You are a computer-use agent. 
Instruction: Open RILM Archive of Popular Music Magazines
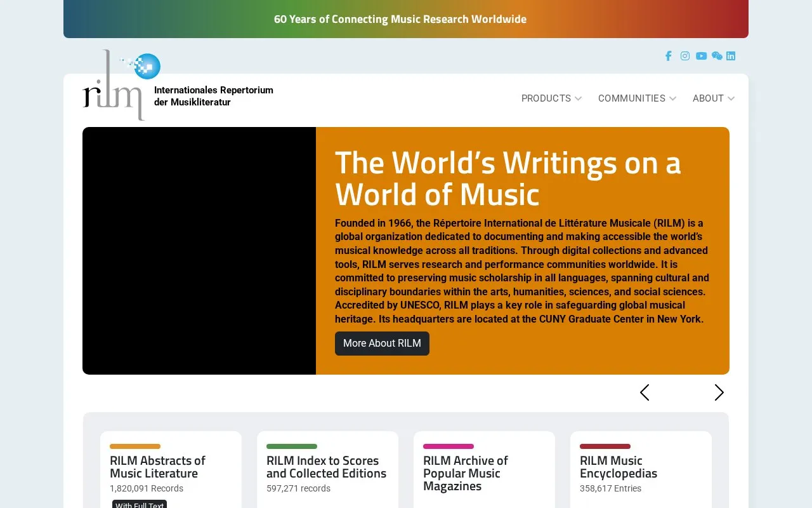click(466, 473)
